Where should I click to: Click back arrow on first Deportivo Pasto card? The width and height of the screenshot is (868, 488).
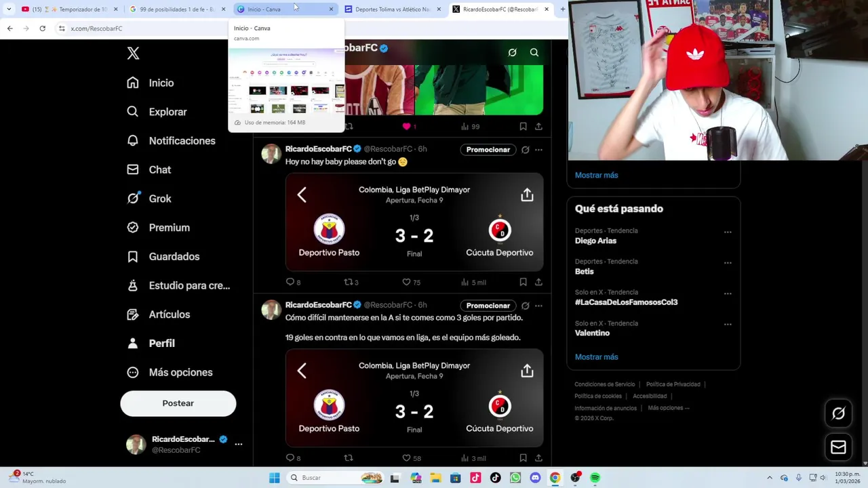point(302,195)
